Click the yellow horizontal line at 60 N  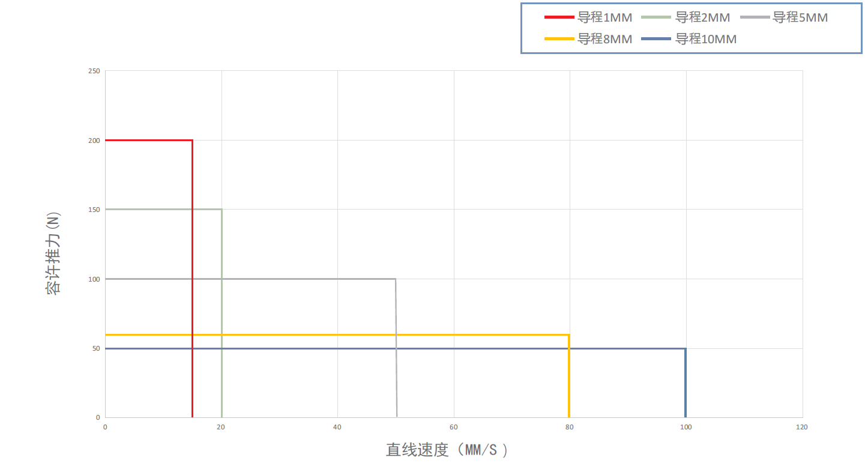337,334
